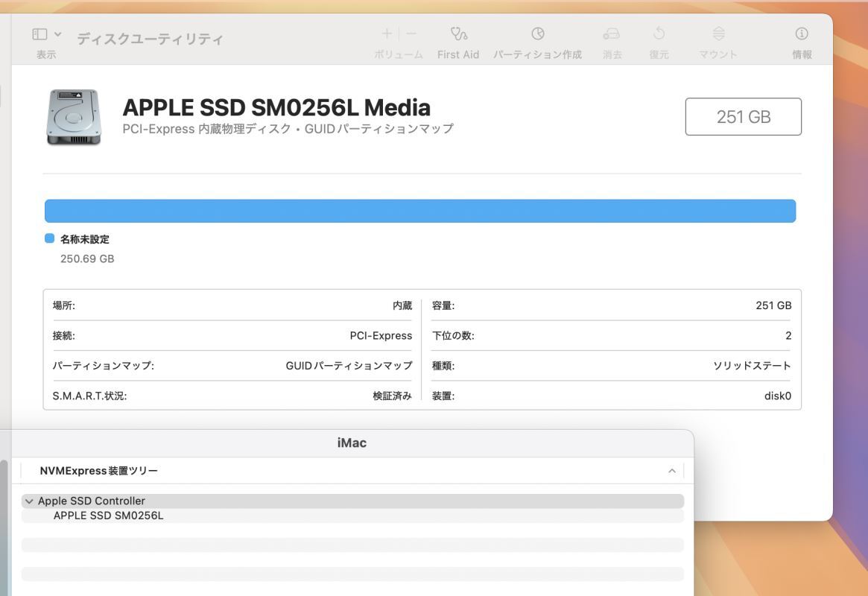868x596 pixels.
Task: Select the 種類 ソリッドステート value
Action: point(752,366)
